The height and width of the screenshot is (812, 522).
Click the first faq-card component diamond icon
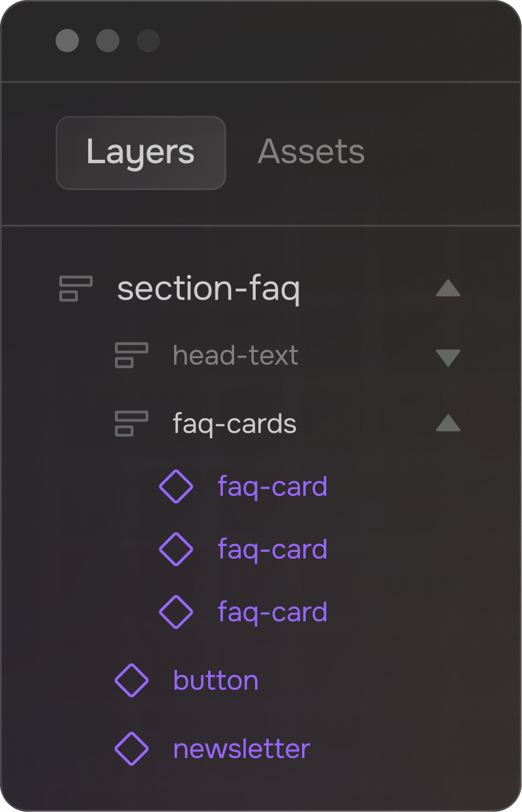click(x=176, y=487)
